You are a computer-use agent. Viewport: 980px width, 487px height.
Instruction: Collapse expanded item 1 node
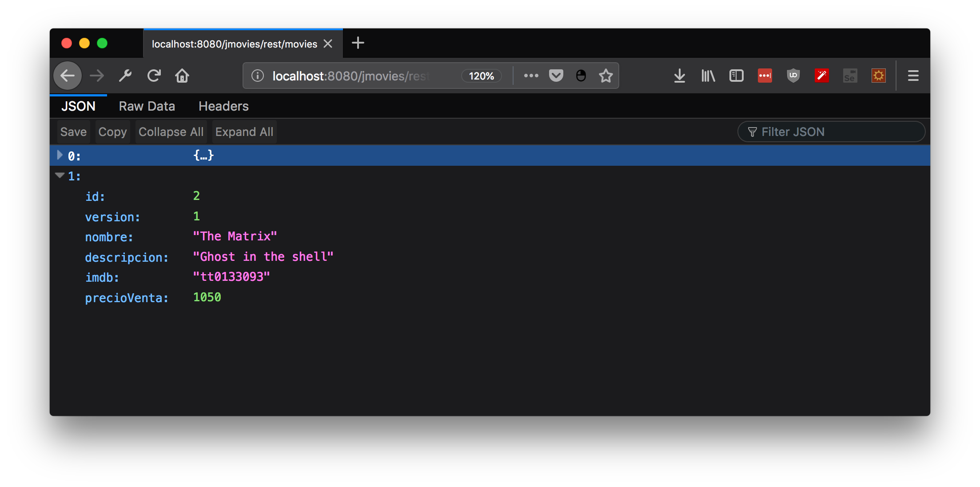(59, 176)
